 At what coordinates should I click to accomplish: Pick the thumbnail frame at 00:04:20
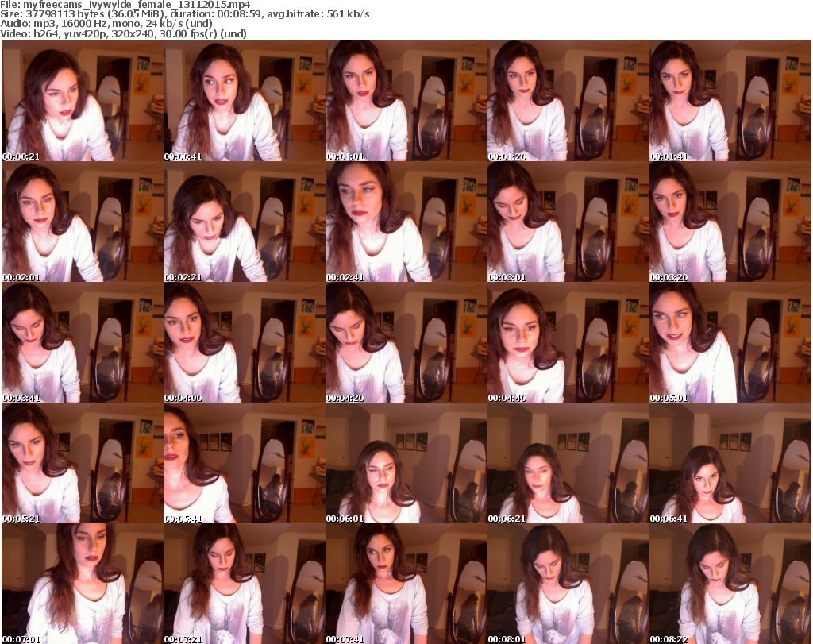[406, 343]
